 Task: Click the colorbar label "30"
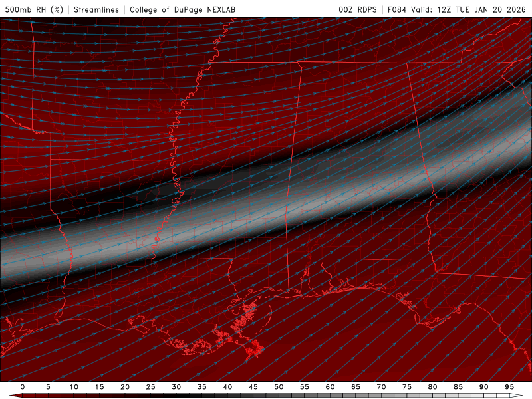click(x=176, y=387)
